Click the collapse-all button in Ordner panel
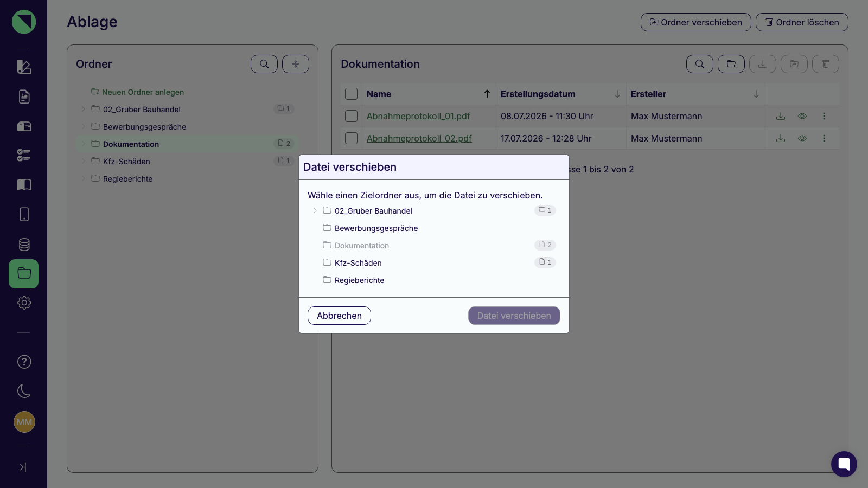This screenshot has height=488, width=868. 296,64
